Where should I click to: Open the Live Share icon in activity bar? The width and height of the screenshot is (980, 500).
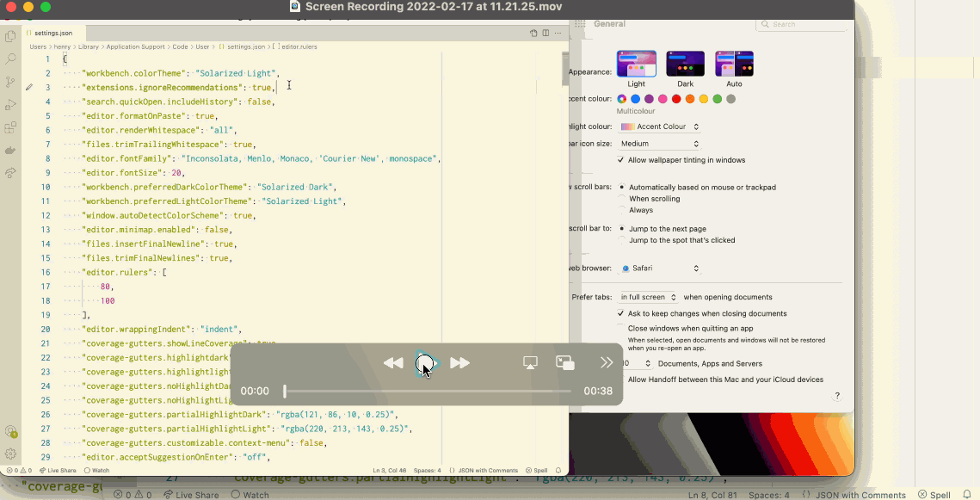coord(10,173)
